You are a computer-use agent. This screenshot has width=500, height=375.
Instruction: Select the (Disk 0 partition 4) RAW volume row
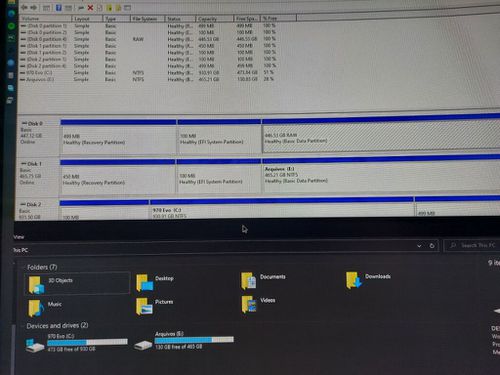click(148, 39)
